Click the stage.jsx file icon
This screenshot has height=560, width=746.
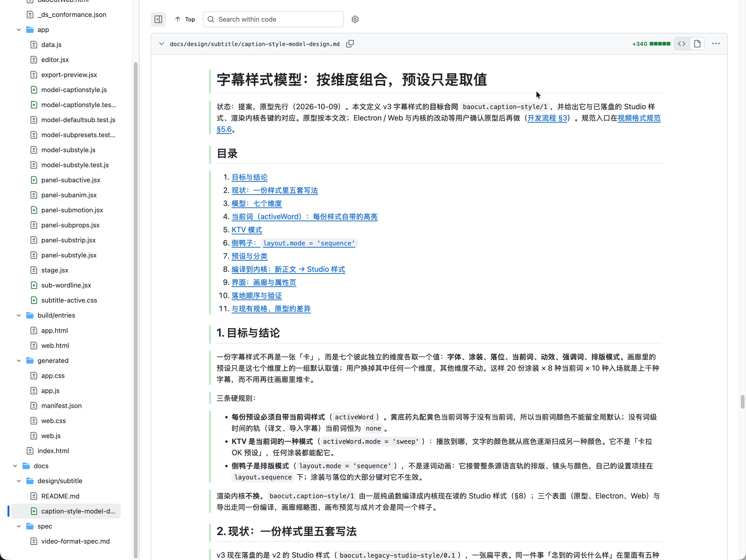pos(34,270)
